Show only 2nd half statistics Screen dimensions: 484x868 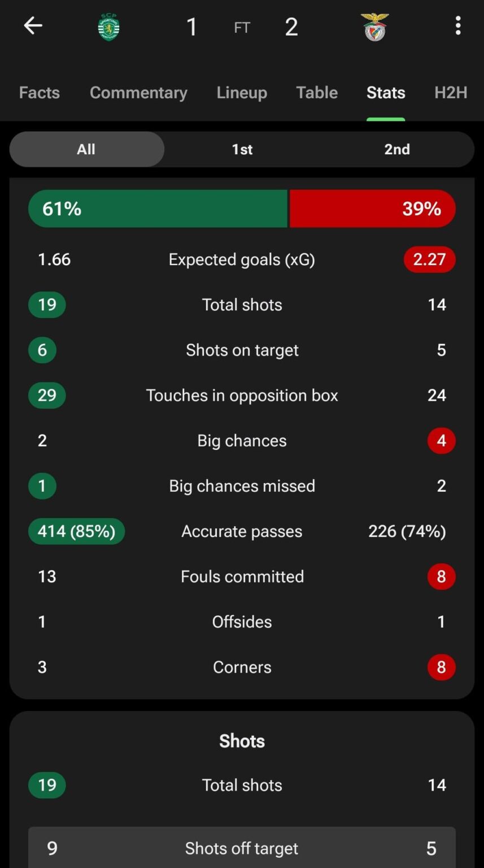point(398,149)
